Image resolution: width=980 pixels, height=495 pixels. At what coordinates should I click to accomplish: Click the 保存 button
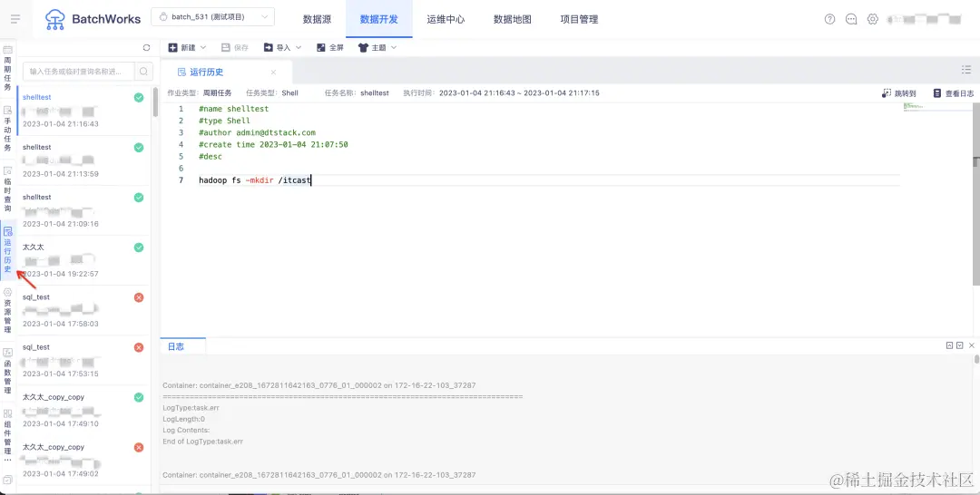pyautogui.click(x=234, y=47)
